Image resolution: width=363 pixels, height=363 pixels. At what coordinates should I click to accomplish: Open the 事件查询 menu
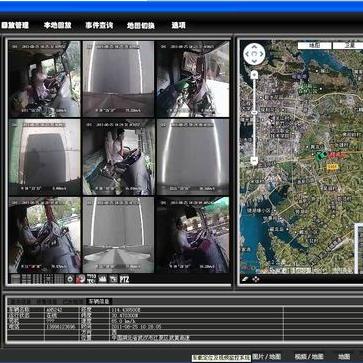point(99,25)
